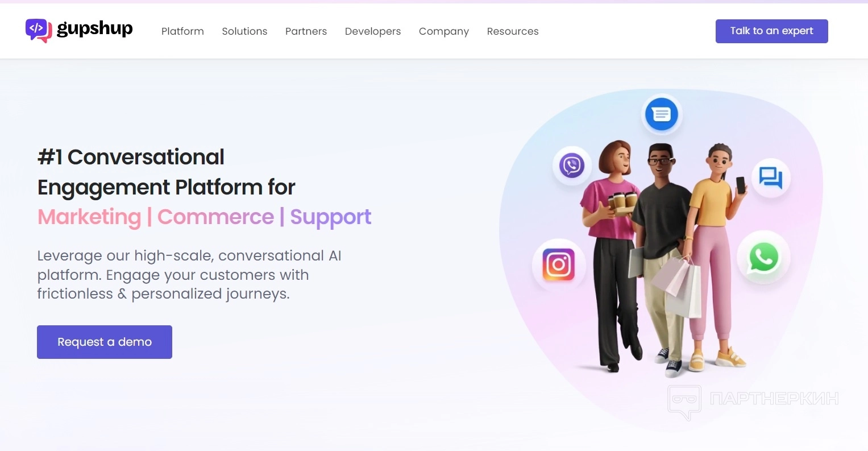
Task: Click the gupshup wordmark text
Action: point(94,29)
